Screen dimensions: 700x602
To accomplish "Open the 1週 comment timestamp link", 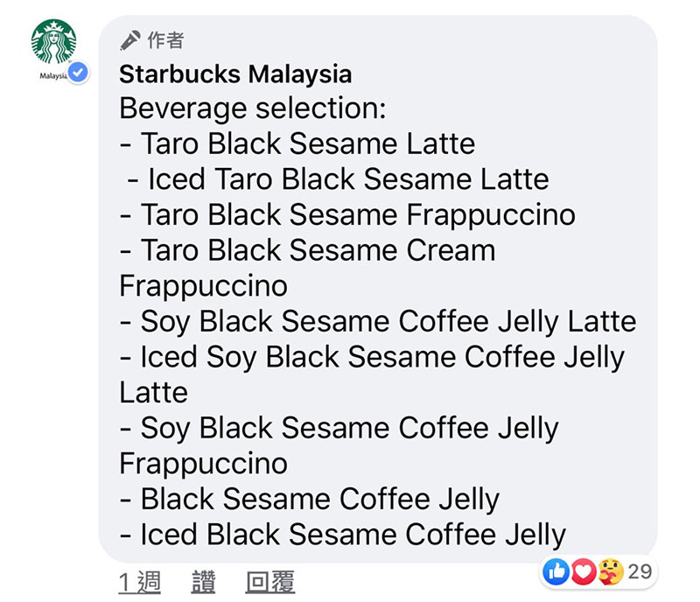I will pos(140,582).
